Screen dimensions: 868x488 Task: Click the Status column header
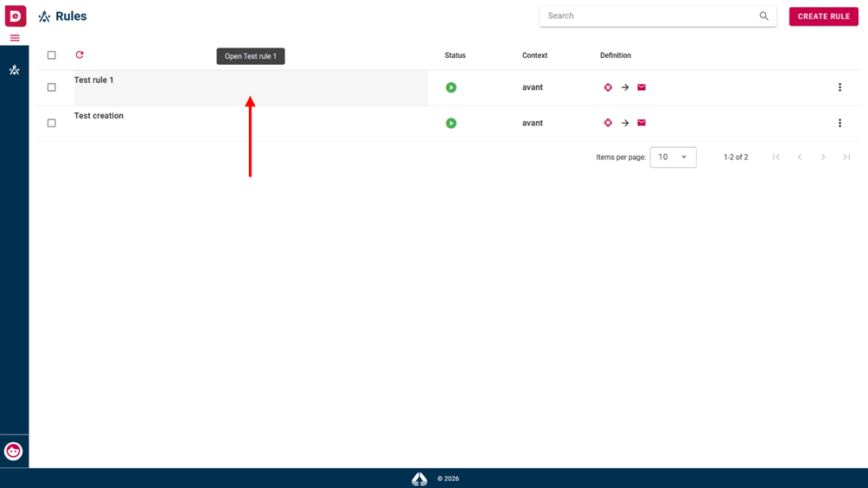pos(455,55)
